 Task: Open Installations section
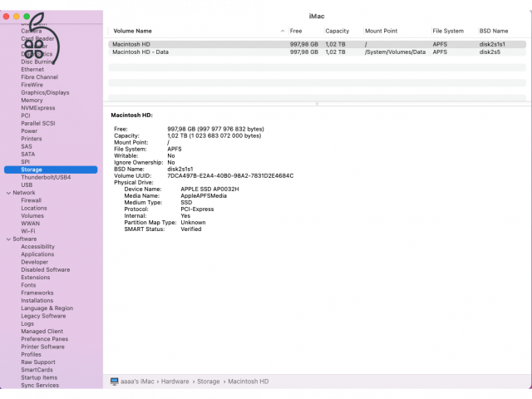37,300
